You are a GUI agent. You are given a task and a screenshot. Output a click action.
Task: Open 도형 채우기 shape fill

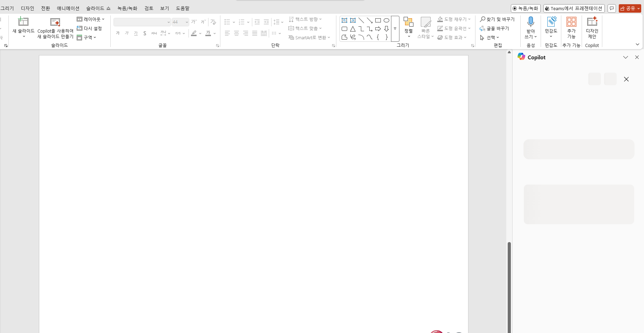point(454,19)
